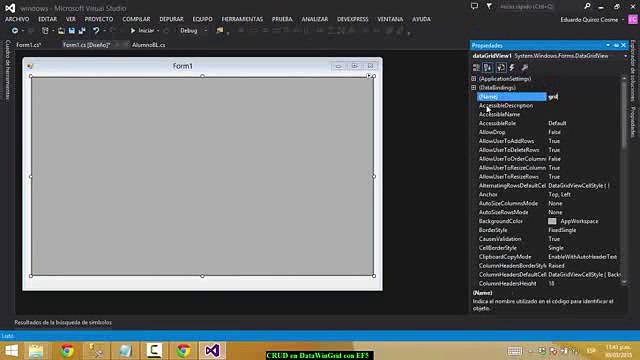Open the DEVEXPRESS menu
The width and height of the screenshot is (640, 360).
[353, 19]
